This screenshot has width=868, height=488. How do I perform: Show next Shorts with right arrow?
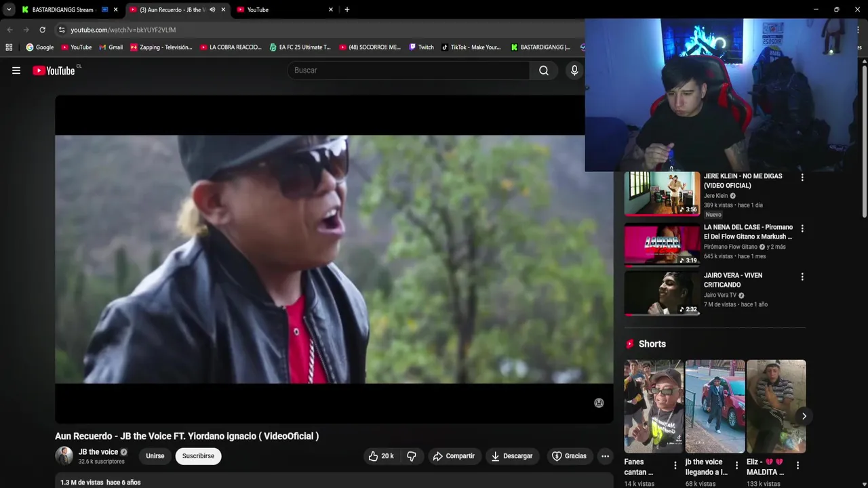tap(804, 416)
